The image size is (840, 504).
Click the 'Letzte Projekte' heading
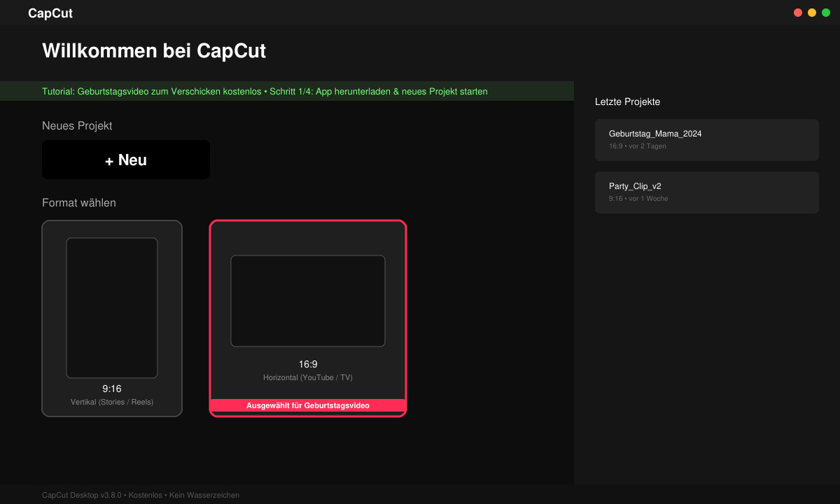tap(627, 101)
